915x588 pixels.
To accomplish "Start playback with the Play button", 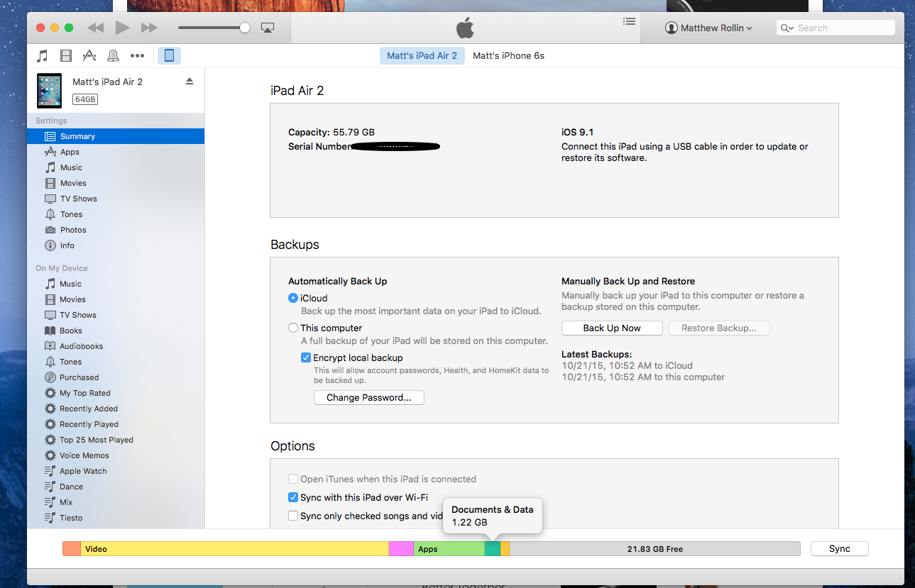I will pyautogui.click(x=122, y=28).
